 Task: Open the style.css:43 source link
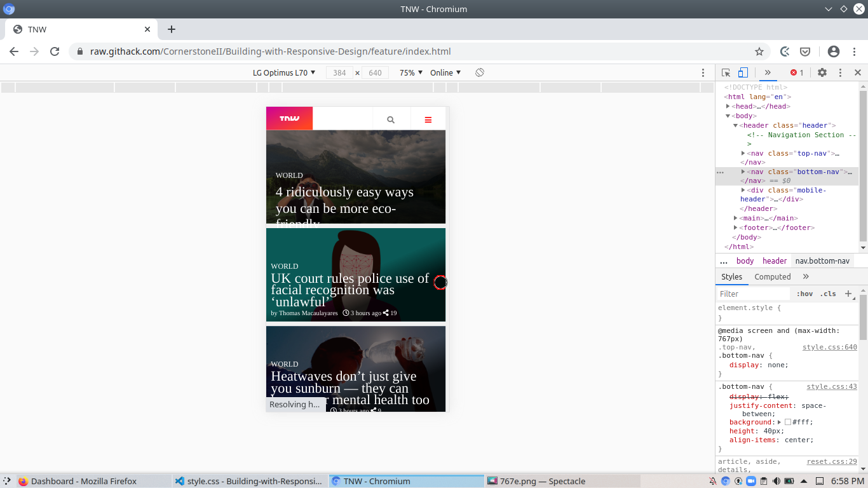832,386
